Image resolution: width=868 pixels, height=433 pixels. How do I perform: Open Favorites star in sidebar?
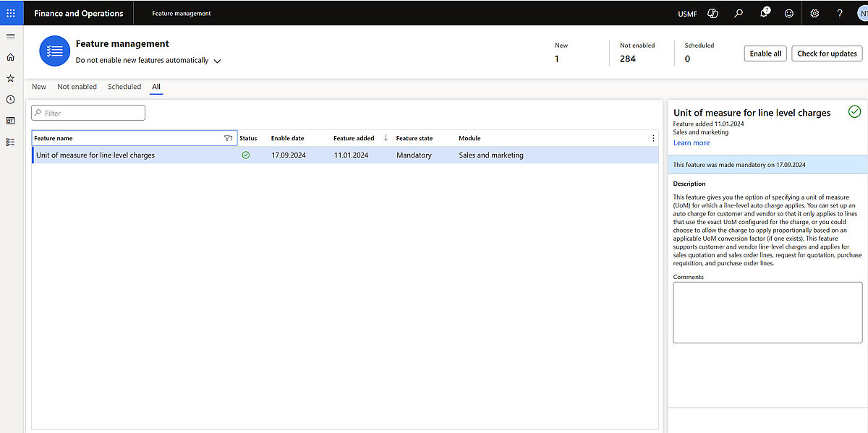coord(10,78)
